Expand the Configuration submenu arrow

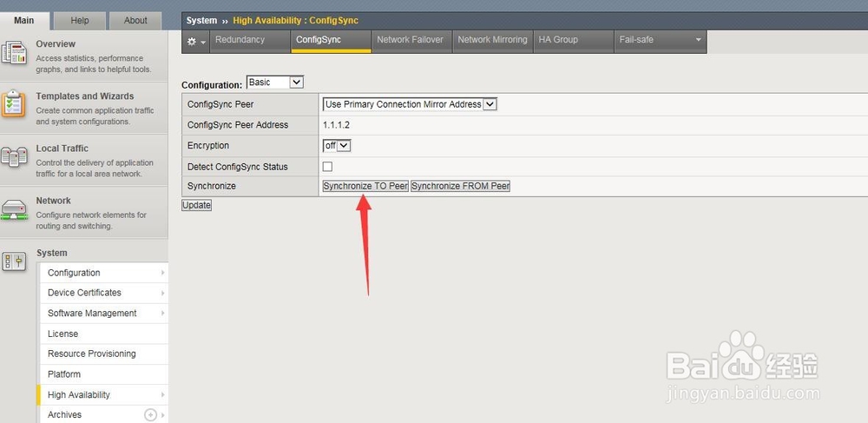click(163, 273)
